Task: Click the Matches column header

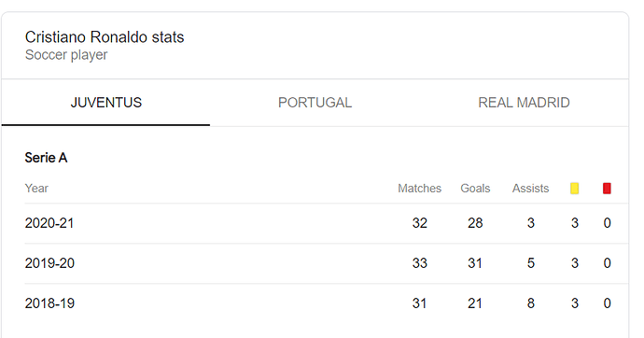Action: pyautogui.click(x=419, y=189)
